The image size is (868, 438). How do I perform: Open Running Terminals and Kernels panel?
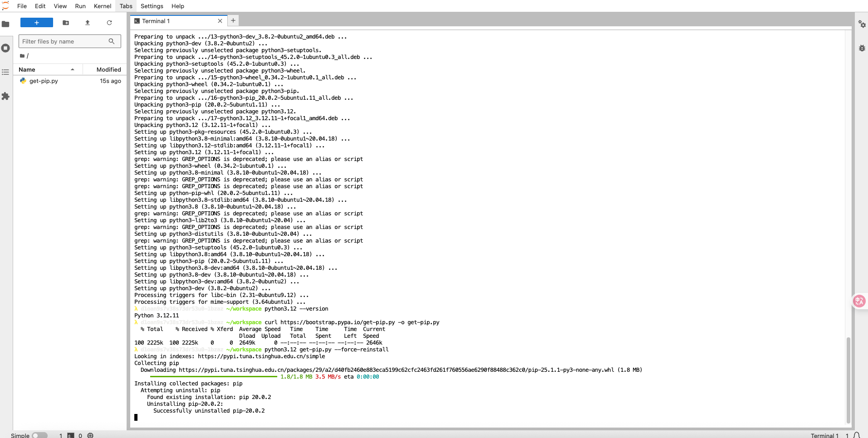coord(5,48)
